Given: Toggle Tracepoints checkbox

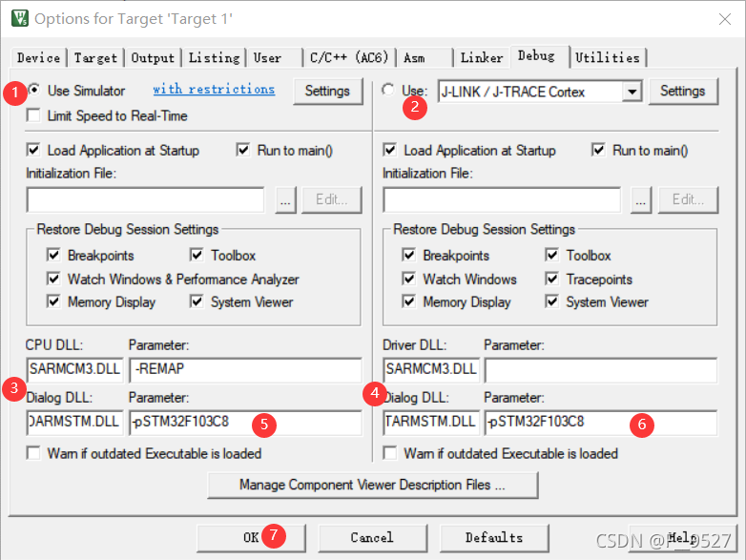Looking at the screenshot, I should click(552, 279).
